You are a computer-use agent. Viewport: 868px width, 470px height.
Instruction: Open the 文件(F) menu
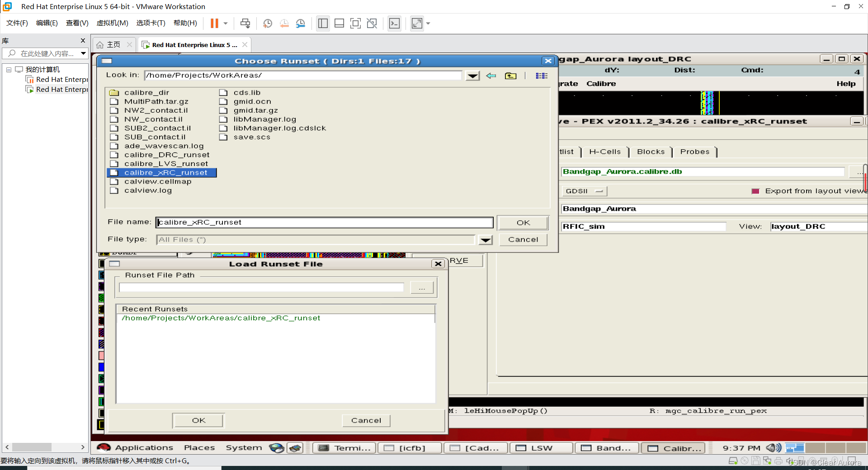[x=17, y=23]
